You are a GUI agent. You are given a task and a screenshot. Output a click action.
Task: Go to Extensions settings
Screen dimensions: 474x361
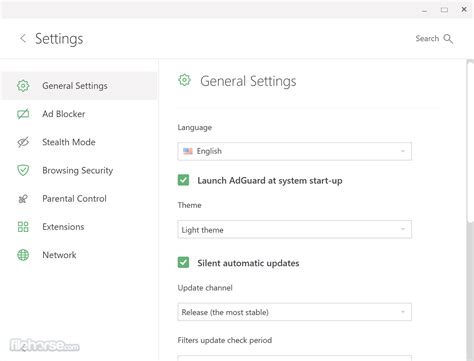pos(79,227)
